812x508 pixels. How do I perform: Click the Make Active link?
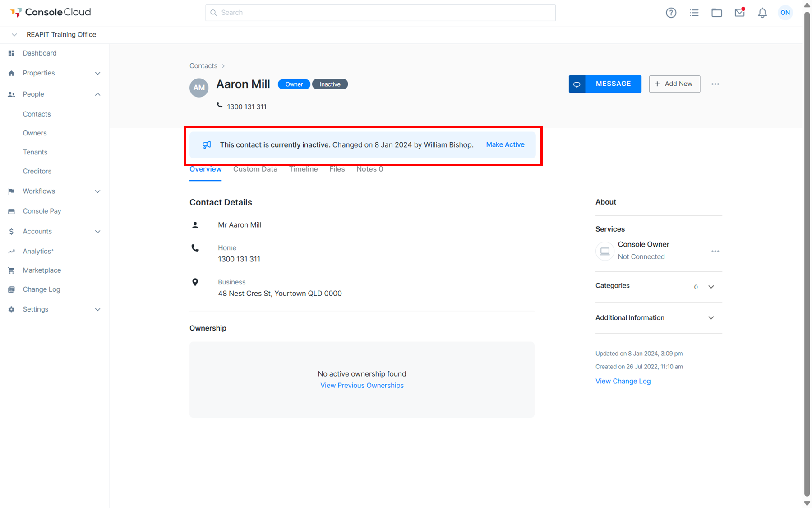505,144
